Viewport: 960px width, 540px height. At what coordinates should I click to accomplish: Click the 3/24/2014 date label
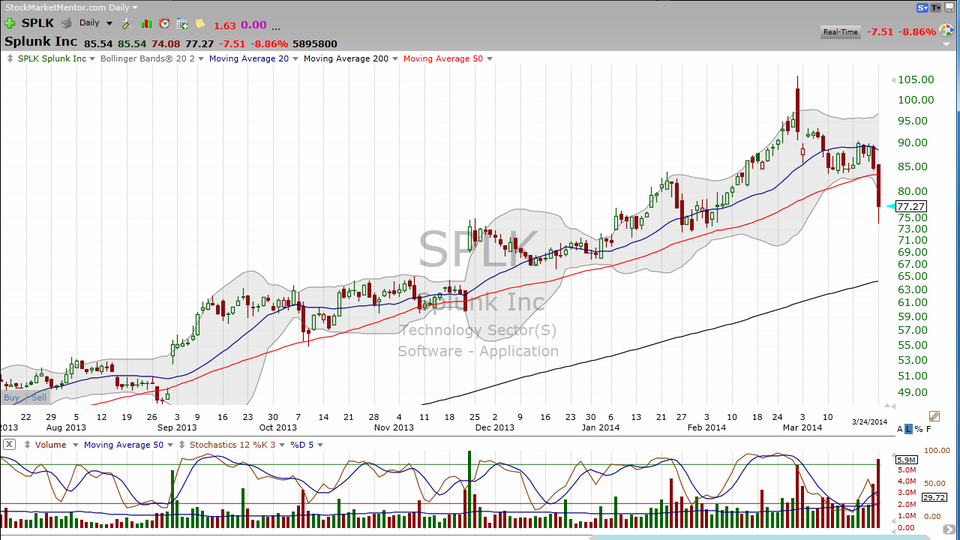[x=869, y=422]
